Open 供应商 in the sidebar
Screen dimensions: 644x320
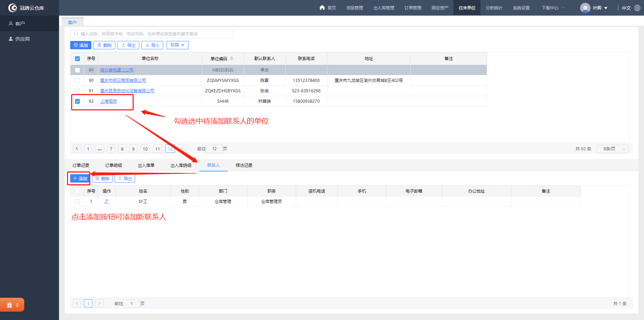click(x=30, y=39)
